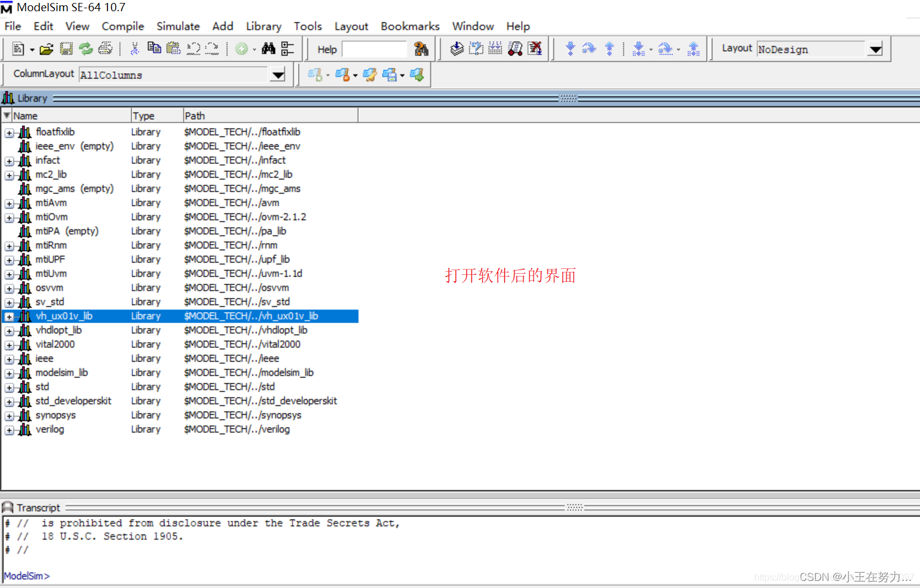Select the mc2_lib library row
Viewport: 920px width, 588px height.
[180, 175]
